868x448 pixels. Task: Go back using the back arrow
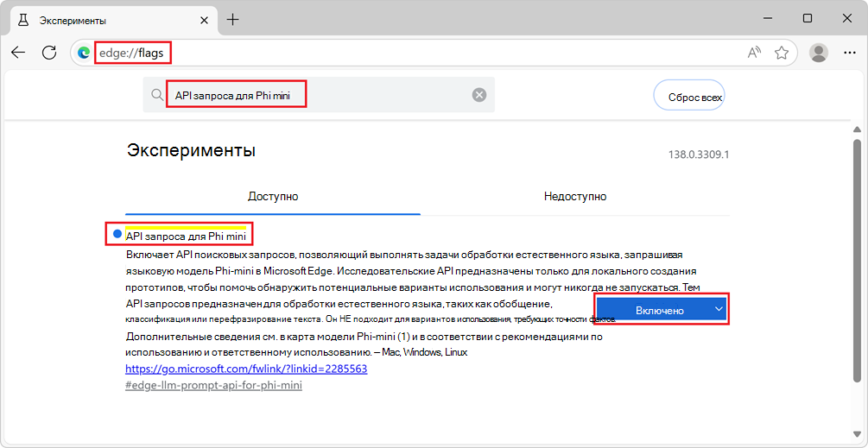pos(18,53)
